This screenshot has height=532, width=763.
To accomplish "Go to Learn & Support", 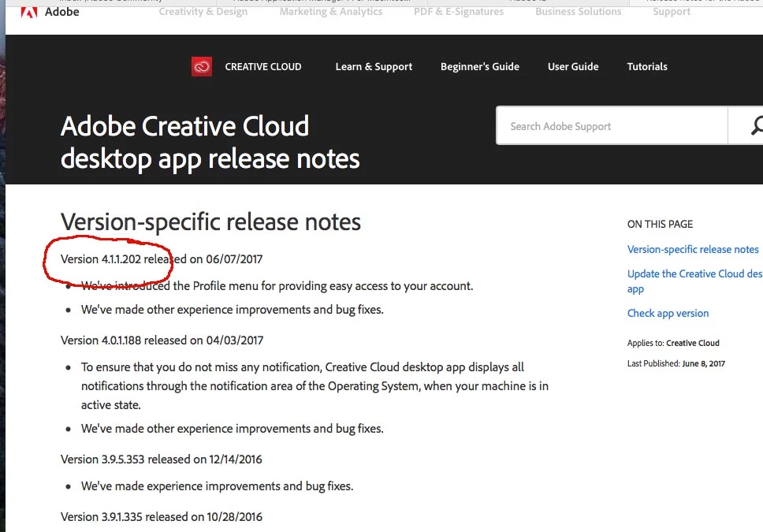I will click(x=374, y=67).
